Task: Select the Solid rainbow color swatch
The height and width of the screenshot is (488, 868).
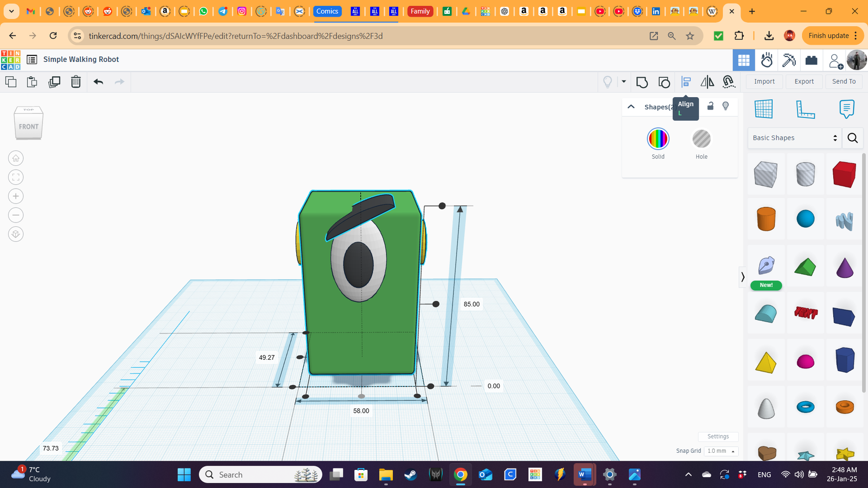Action: coord(658,139)
